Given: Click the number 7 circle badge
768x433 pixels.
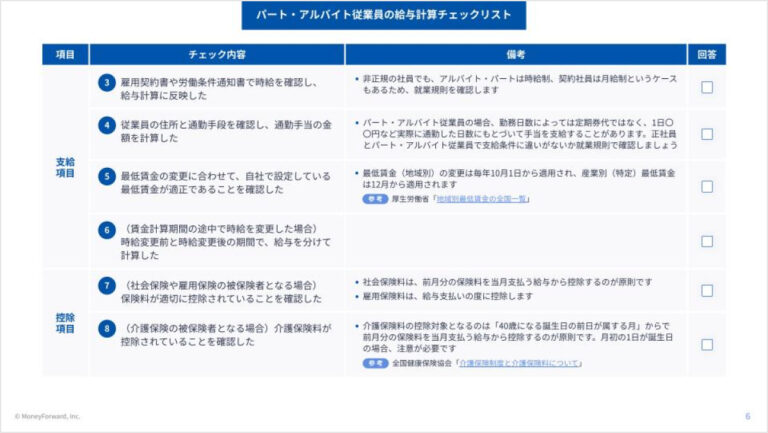Looking at the screenshot, I should tap(107, 286).
